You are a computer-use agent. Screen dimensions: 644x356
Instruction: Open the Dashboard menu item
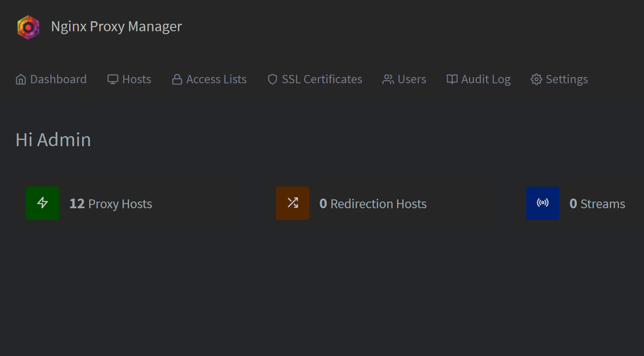51,79
